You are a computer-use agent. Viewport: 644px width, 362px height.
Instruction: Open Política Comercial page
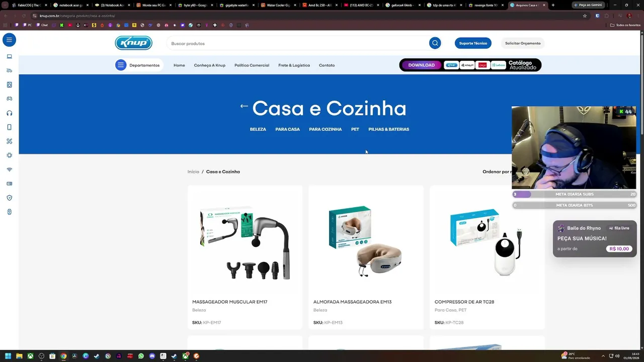252,65
